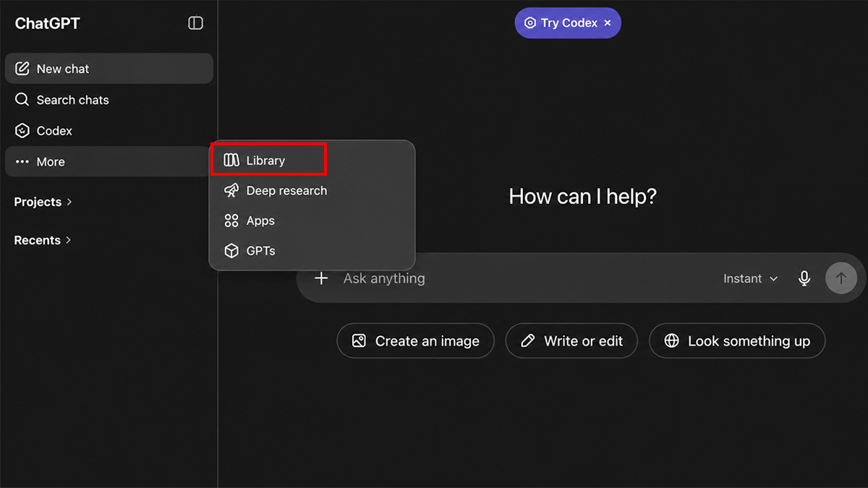Viewport: 868px width, 488px height.
Task: Click the More item in the sidebar
Action: pyautogui.click(x=109, y=162)
